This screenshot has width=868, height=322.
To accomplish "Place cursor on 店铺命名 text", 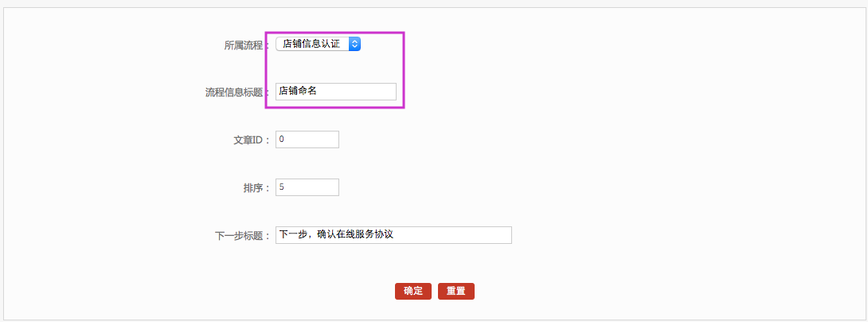I will click(298, 92).
